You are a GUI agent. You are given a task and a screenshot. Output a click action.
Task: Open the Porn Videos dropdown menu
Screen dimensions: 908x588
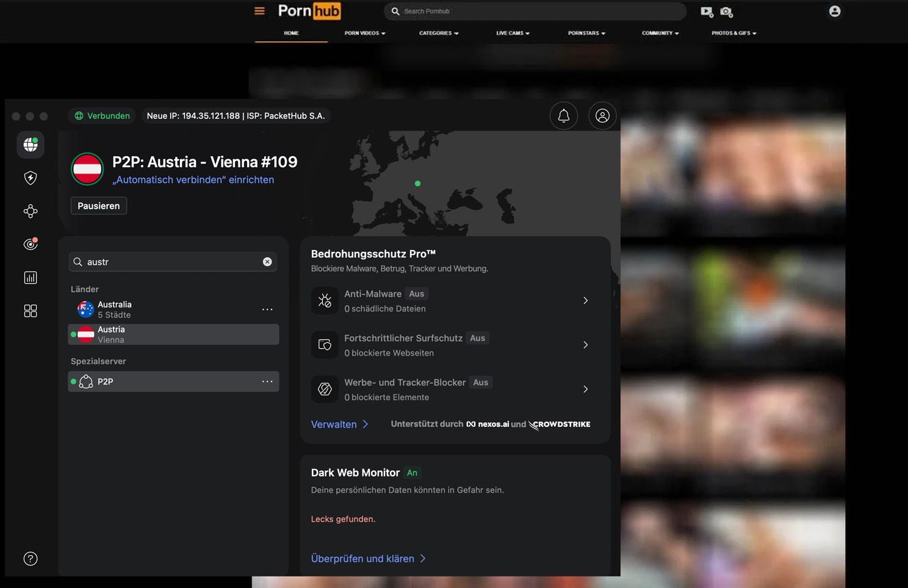click(x=364, y=33)
